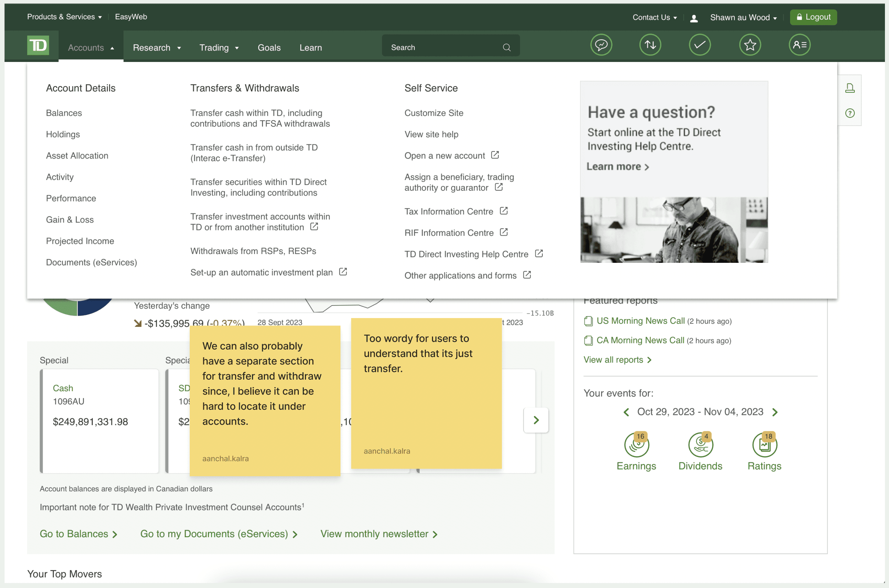Click the profile list icon in header
889x588 pixels.
[799, 45]
